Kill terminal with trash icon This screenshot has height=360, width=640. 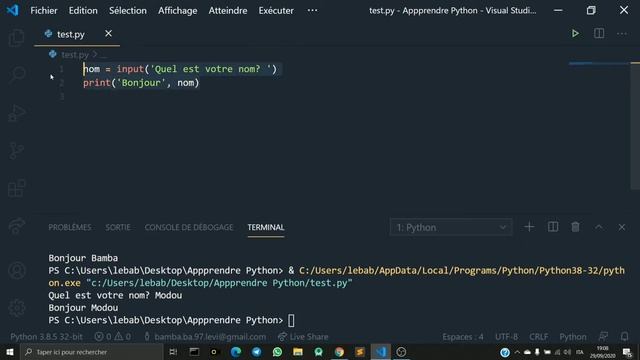point(576,227)
